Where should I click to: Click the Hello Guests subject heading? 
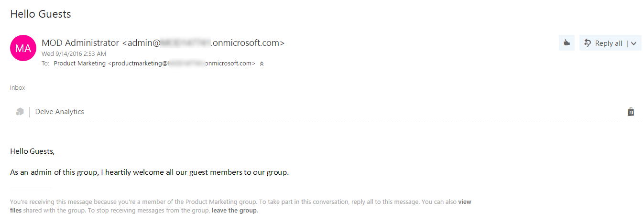[x=41, y=14]
